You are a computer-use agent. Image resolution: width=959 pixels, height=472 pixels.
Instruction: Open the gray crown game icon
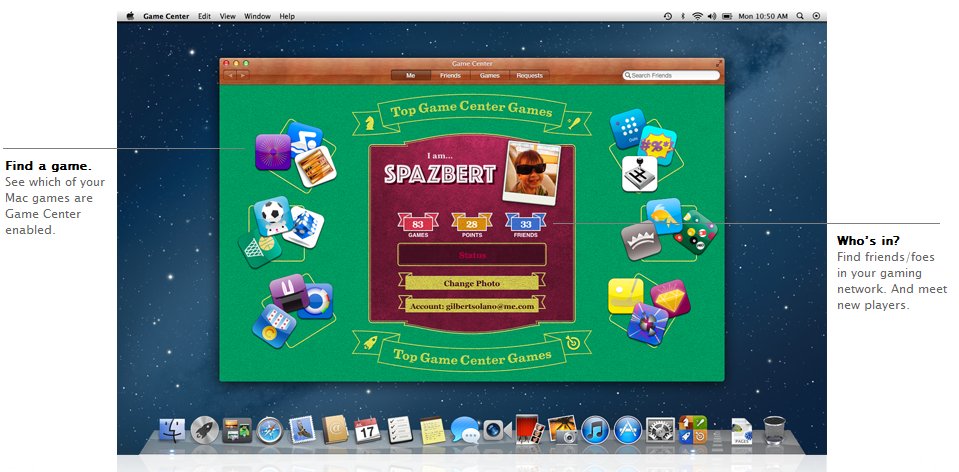tap(641, 241)
